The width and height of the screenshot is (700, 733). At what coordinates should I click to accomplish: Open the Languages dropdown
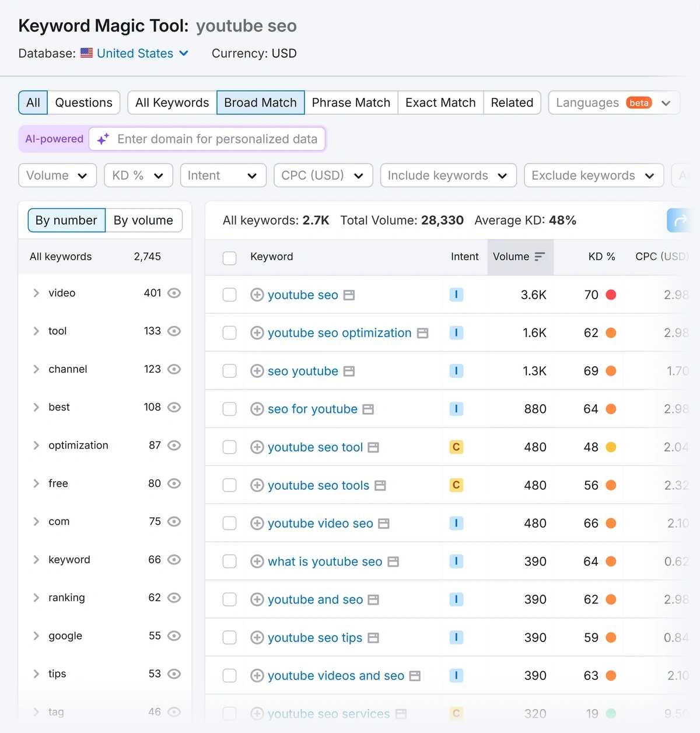tap(614, 103)
